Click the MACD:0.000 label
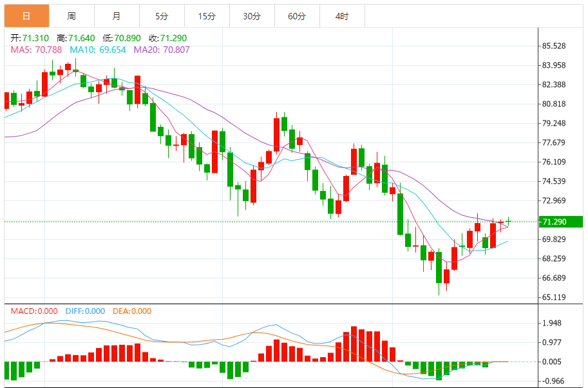The height and width of the screenshot is (388, 588). [34, 311]
